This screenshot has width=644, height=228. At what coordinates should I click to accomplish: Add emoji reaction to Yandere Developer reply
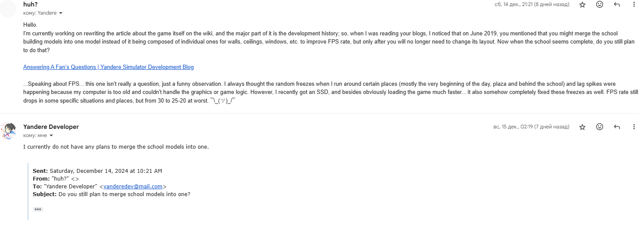600,127
